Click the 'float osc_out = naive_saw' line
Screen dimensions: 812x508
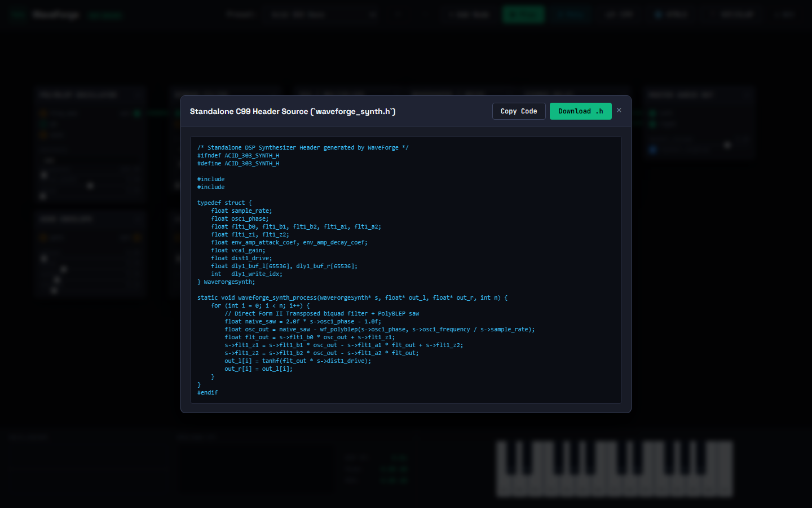tap(379, 330)
